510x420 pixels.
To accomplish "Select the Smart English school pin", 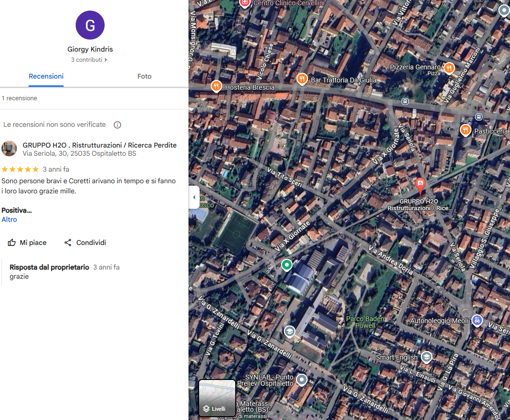I will (x=427, y=357).
